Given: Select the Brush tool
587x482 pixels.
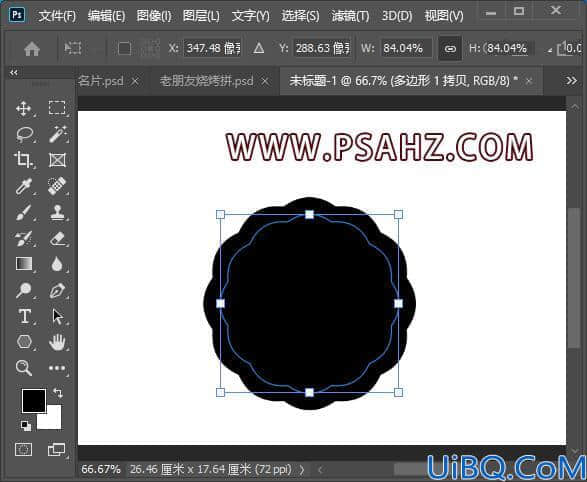Looking at the screenshot, I should click(x=24, y=213).
